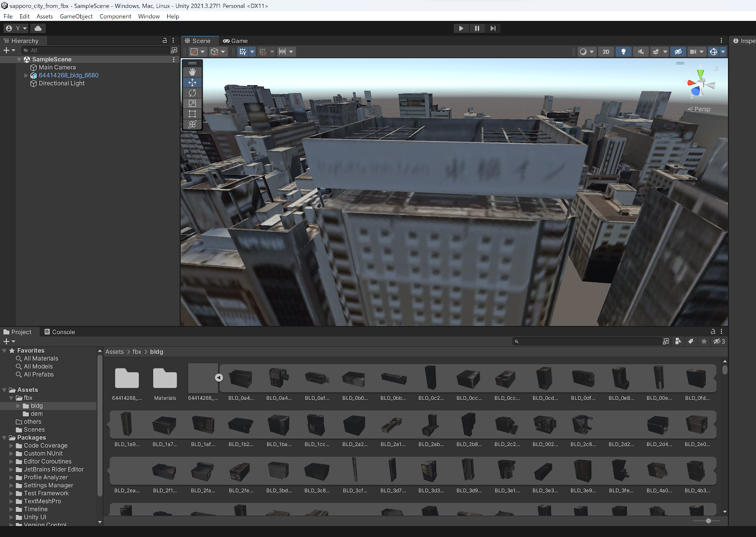The image size is (756, 537).
Task: Toggle tool handle pivot position icon
Action: (x=198, y=52)
